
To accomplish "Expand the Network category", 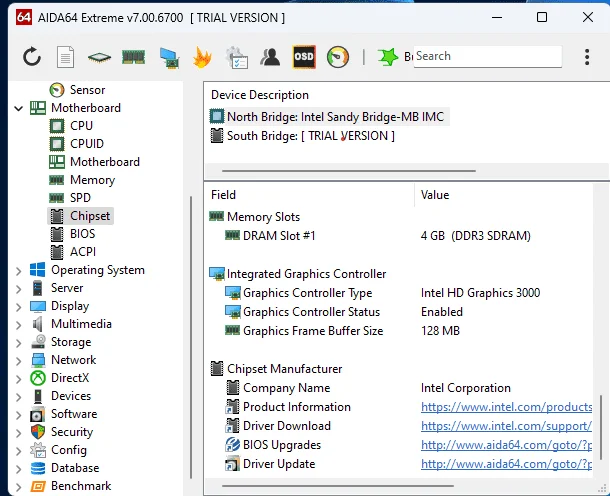I will (18, 361).
